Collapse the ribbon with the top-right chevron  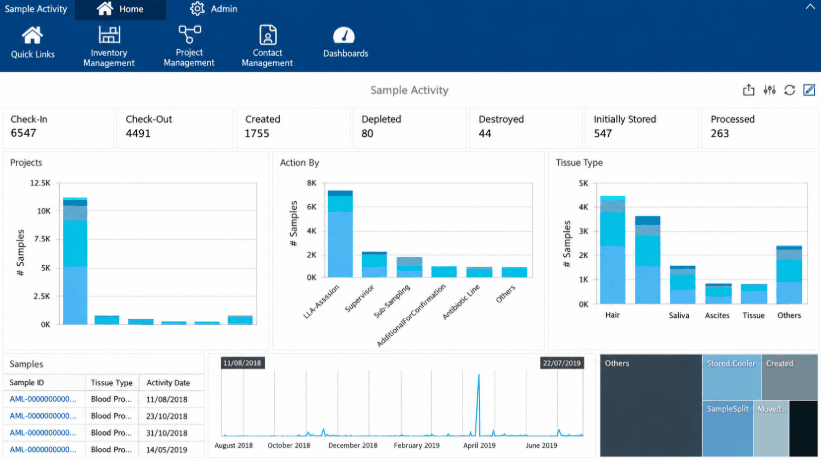810,7
